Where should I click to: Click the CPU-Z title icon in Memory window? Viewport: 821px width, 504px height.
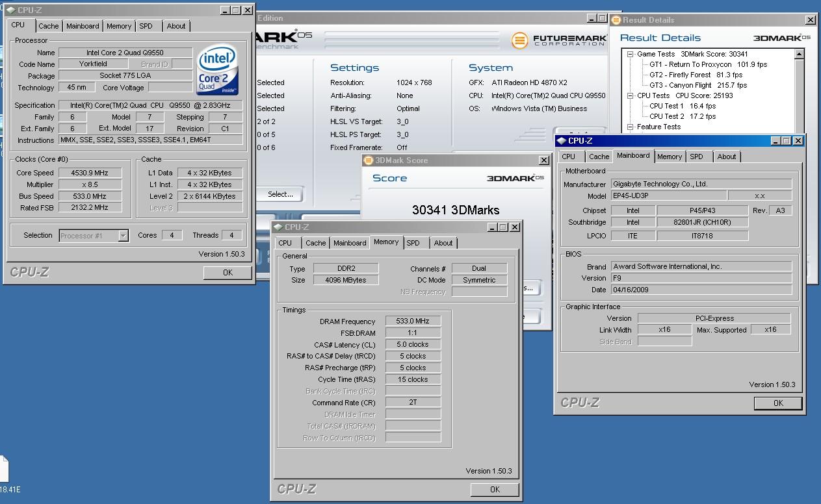coord(278,227)
